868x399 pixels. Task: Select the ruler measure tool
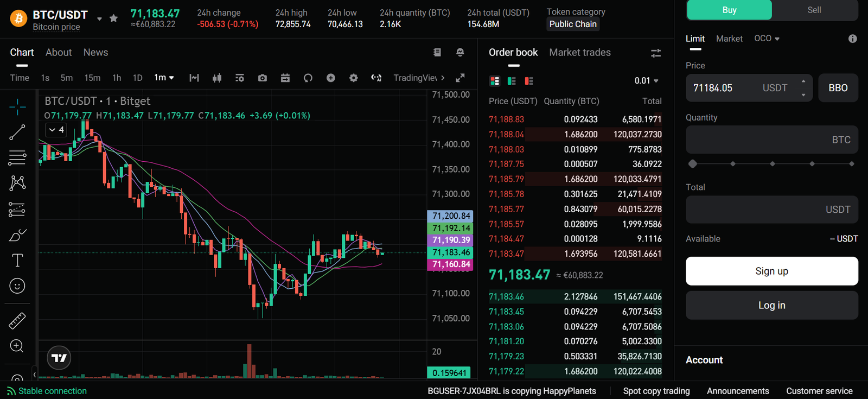click(17, 321)
